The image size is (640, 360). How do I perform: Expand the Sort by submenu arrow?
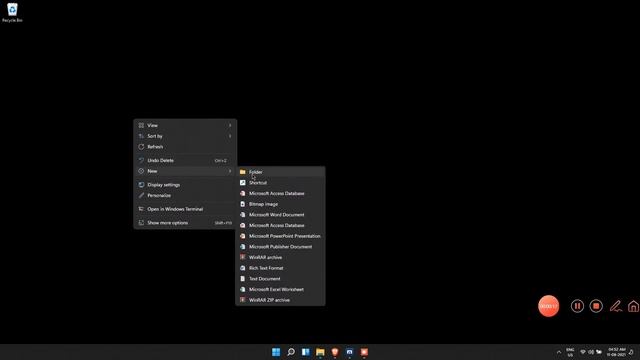[x=230, y=136]
